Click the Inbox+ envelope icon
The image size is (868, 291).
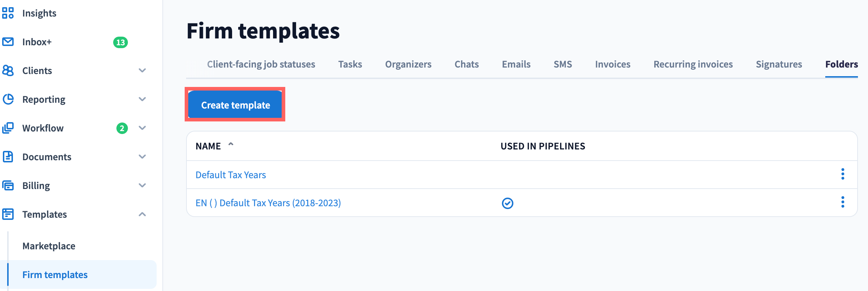pyautogui.click(x=8, y=42)
